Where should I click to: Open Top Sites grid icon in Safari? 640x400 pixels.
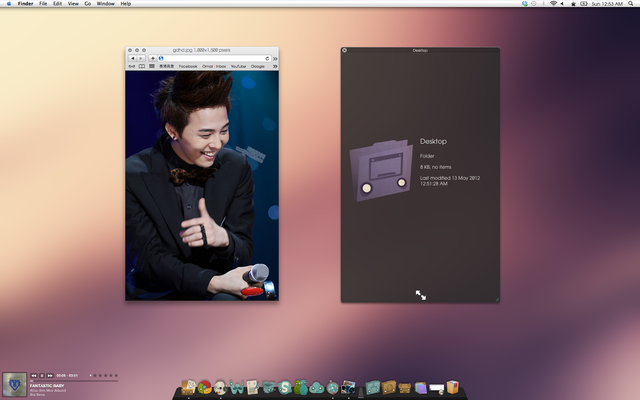tap(151, 66)
